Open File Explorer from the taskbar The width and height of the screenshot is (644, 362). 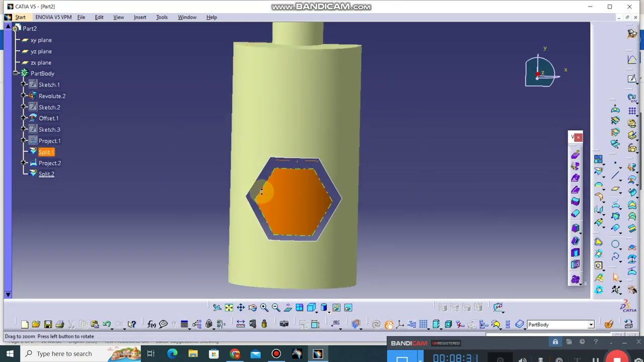click(x=193, y=353)
